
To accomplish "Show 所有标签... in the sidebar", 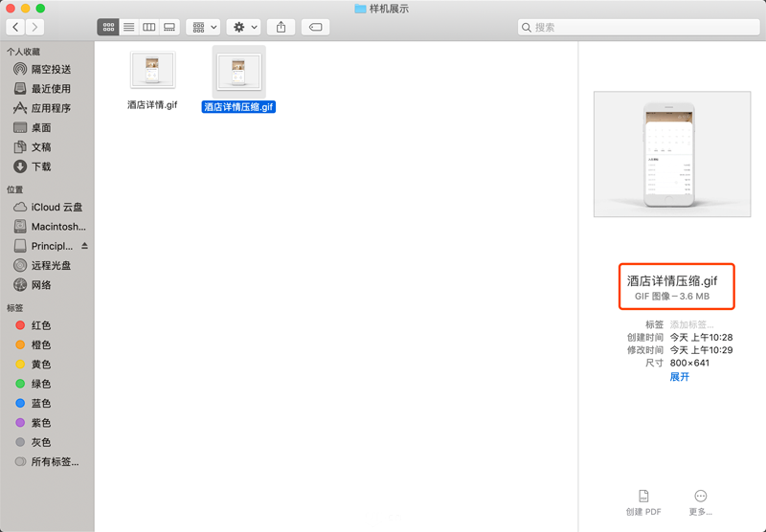I will click(47, 462).
